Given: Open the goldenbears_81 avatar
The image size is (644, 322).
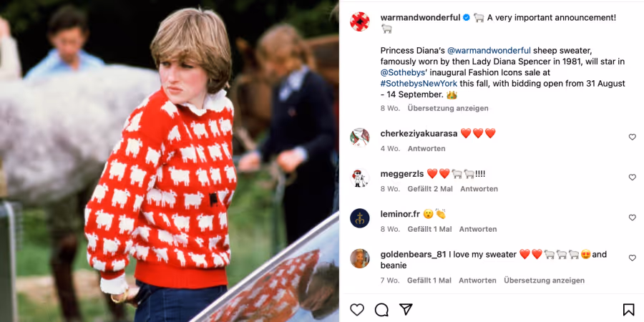Looking at the screenshot, I should [360, 258].
